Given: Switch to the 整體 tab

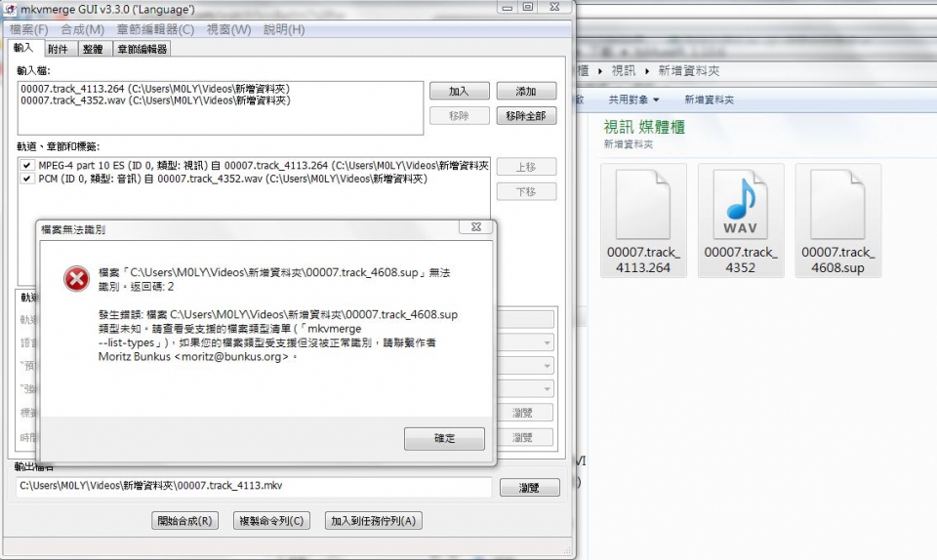Looking at the screenshot, I should pyautogui.click(x=93, y=49).
